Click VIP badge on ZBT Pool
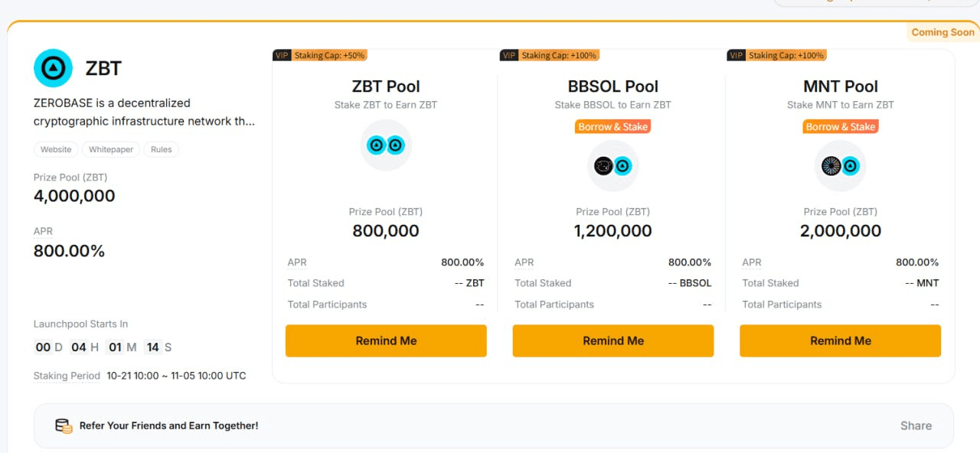Viewport: 980px width, 453px height. point(282,55)
